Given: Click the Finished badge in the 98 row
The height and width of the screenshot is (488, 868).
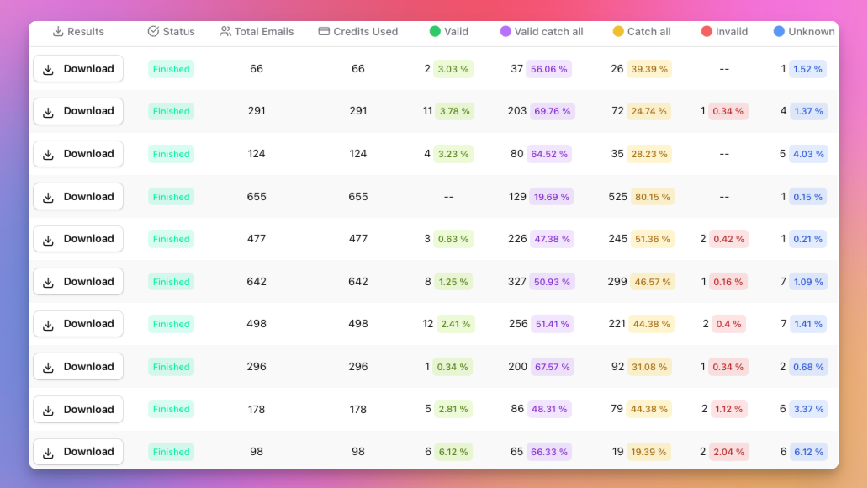Looking at the screenshot, I should [x=171, y=452].
